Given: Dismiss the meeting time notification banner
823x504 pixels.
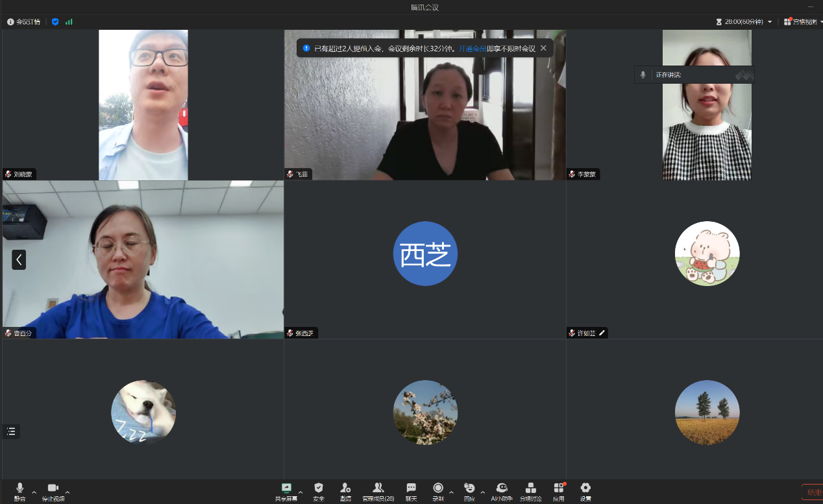Looking at the screenshot, I should click(x=543, y=48).
